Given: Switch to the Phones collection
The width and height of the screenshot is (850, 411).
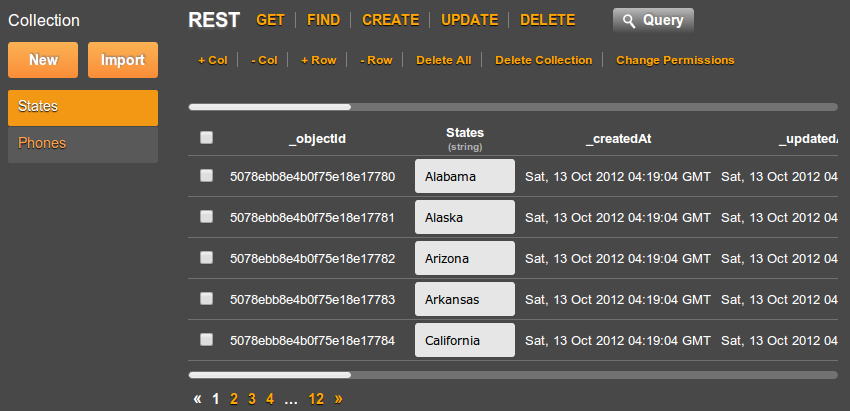Looking at the screenshot, I should pos(82,143).
